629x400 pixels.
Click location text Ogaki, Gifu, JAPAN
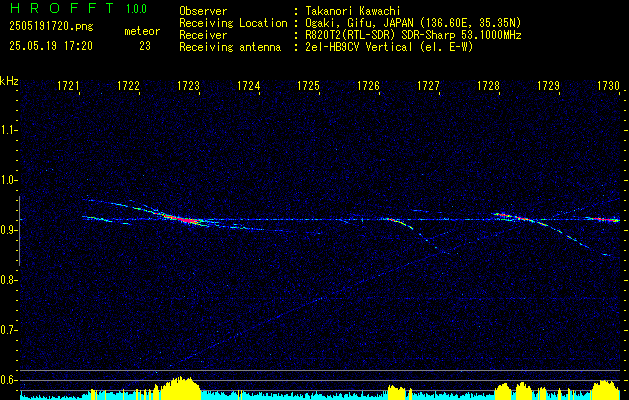tap(357, 23)
